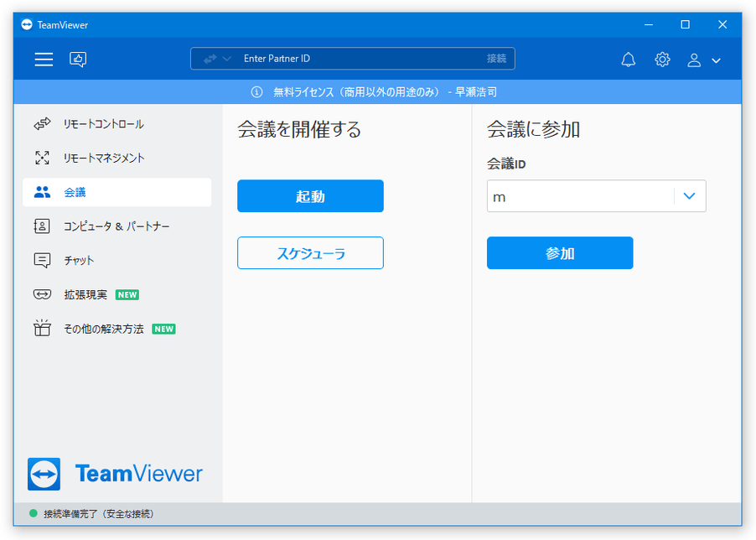Click the TeamViewer title bar icon
Image resolution: width=756 pixels, height=540 pixels.
pos(27,24)
